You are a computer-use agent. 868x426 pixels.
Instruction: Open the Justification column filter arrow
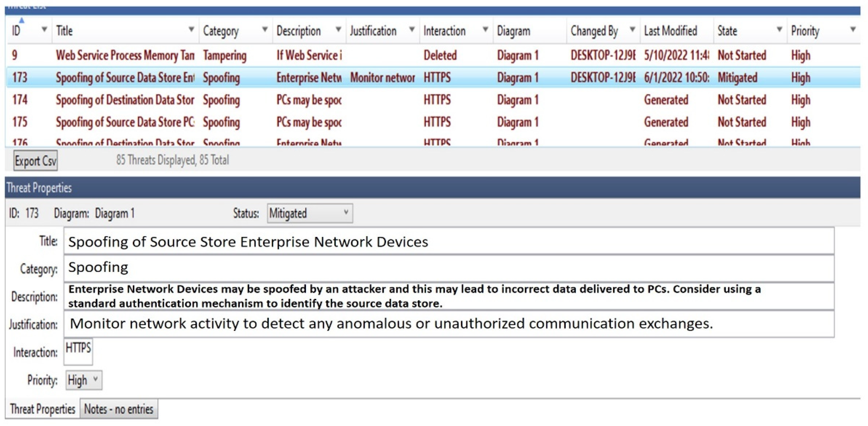[x=412, y=29]
